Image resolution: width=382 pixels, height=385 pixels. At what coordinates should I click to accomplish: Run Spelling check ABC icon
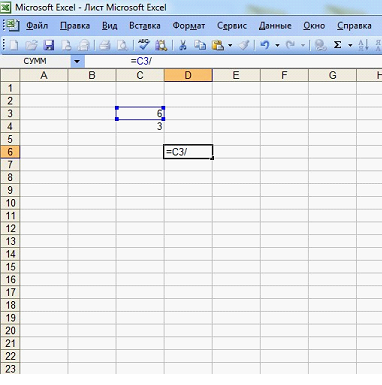coord(144,45)
